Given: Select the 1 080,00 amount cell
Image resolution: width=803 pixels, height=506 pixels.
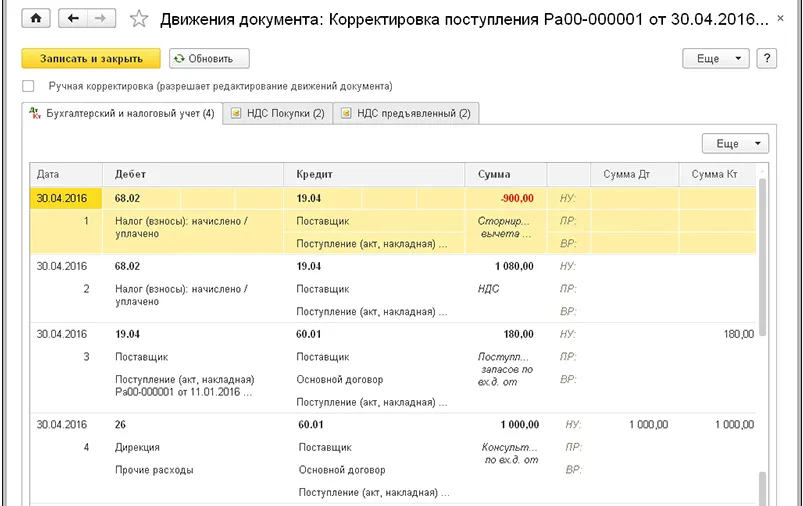Looking at the screenshot, I should pyautogui.click(x=514, y=266).
